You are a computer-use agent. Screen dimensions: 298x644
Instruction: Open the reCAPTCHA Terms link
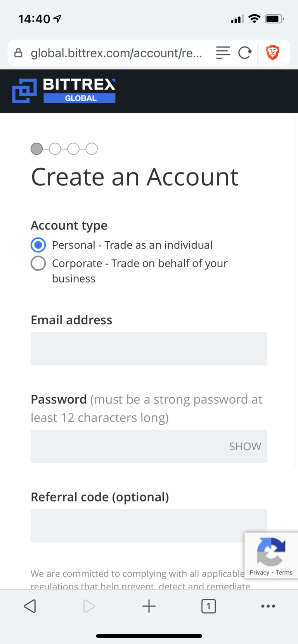pyautogui.click(x=284, y=573)
